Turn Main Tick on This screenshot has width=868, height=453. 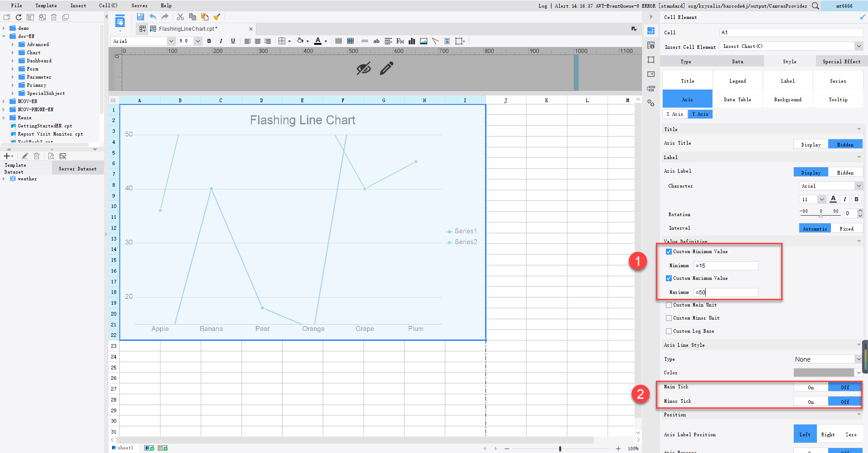tap(811, 387)
